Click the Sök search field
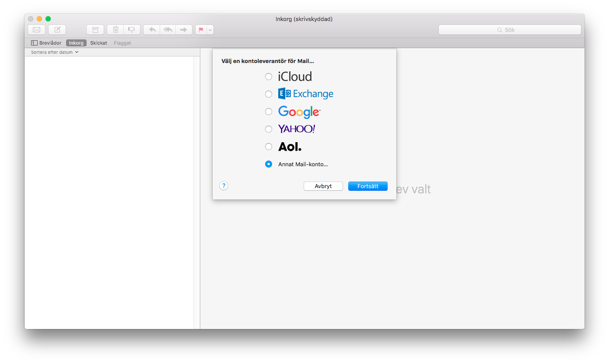The width and height of the screenshot is (609, 364). pyautogui.click(x=510, y=30)
